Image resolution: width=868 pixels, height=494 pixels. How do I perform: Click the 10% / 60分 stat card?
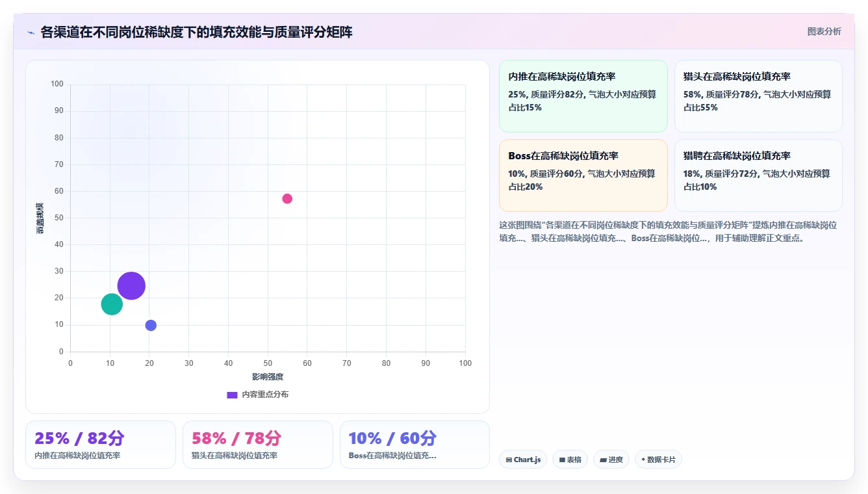click(415, 445)
